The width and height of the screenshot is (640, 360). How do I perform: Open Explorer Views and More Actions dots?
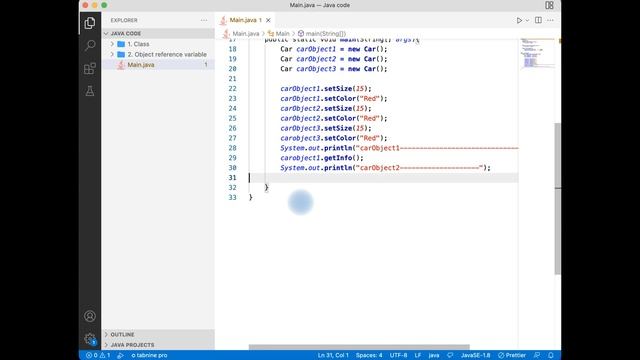pos(204,20)
